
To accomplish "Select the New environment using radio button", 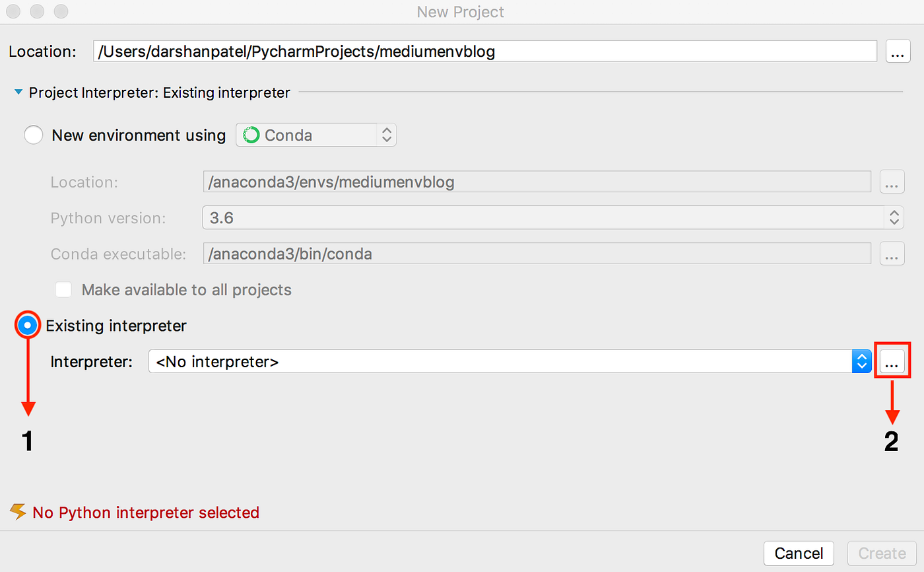I will 33,135.
